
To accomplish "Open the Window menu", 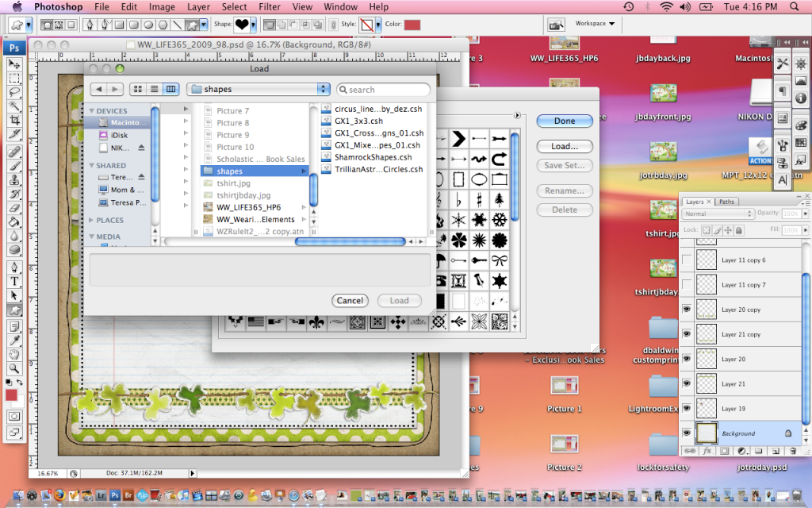I will click(340, 6).
